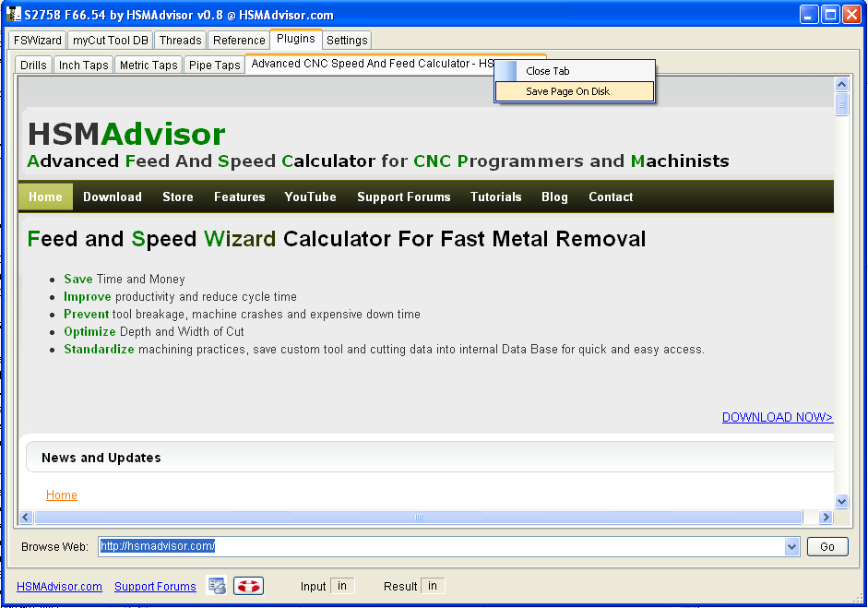The width and height of the screenshot is (868, 608).
Task: Open the Reference tab
Action: 239,40
